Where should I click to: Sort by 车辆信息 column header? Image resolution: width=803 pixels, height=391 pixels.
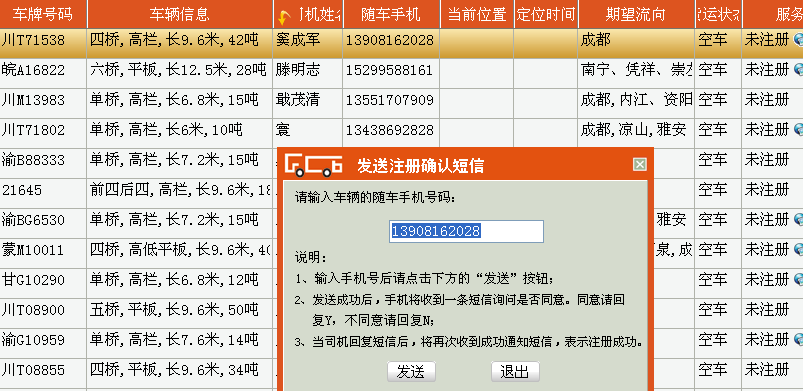pos(180,14)
